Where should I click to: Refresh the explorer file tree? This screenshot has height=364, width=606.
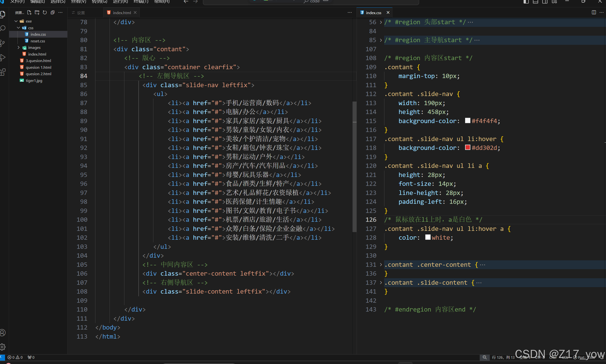pyautogui.click(x=45, y=12)
